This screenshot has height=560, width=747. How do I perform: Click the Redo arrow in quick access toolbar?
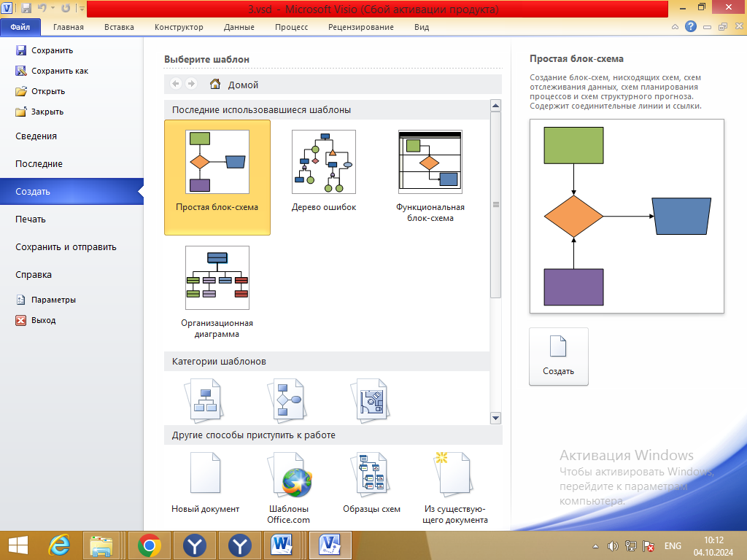point(66,8)
